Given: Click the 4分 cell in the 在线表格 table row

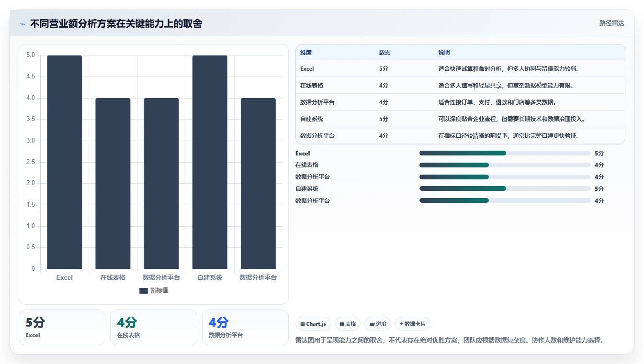Looking at the screenshot, I should [384, 86].
